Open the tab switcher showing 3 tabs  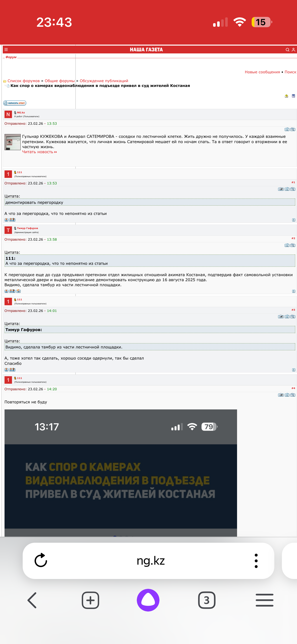pyautogui.click(x=207, y=600)
